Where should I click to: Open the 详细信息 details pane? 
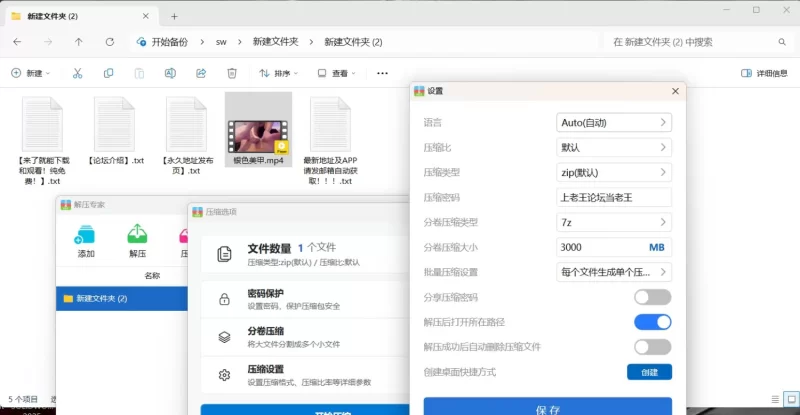pyautogui.click(x=764, y=74)
